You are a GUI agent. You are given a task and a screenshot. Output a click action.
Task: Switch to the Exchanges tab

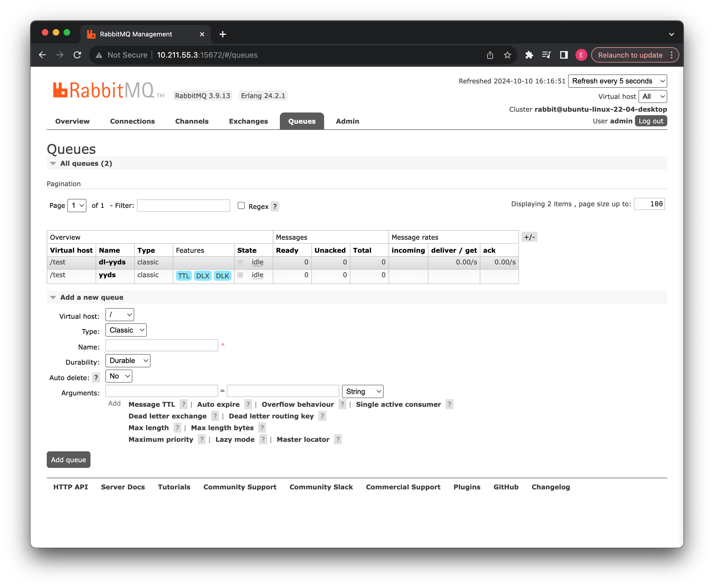[248, 121]
